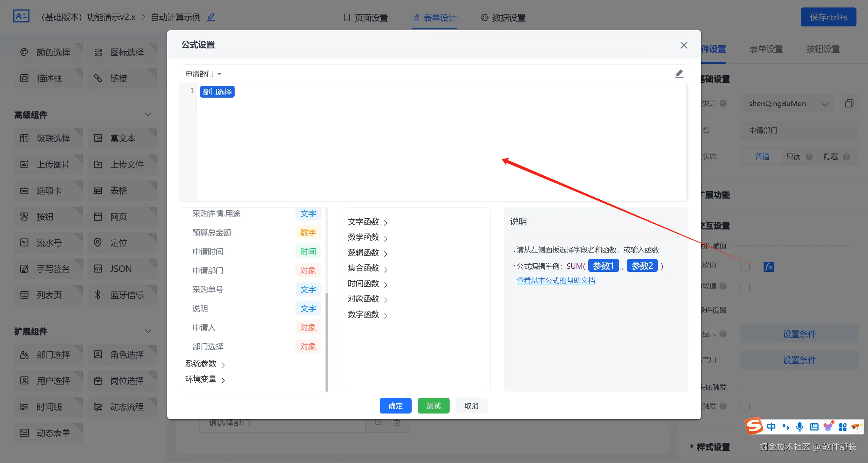Image resolution: width=868 pixels, height=463 pixels.
Task: Expand 逻辑函数 category
Action: (368, 253)
